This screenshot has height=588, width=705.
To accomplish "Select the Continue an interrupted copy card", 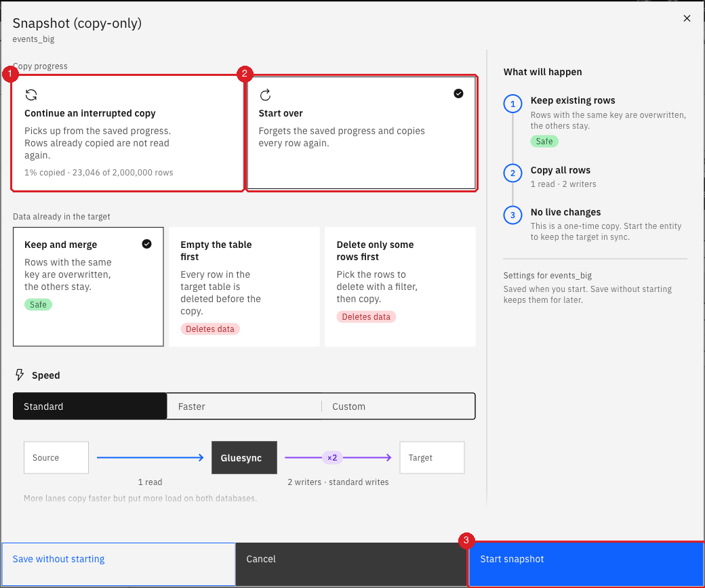I will (x=127, y=133).
